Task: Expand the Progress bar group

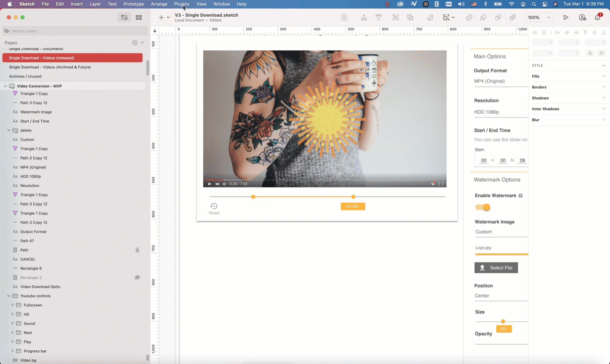Action: pyautogui.click(x=13, y=351)
